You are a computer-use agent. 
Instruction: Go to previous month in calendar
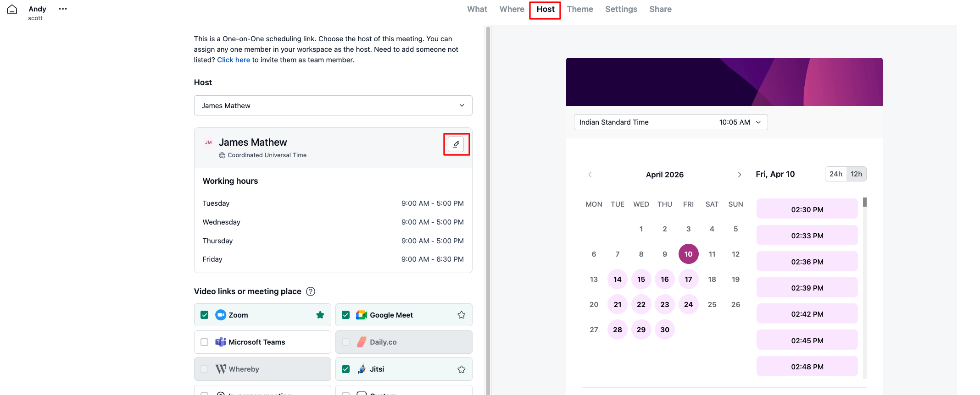pyautogui.click(x=590, y=175)
